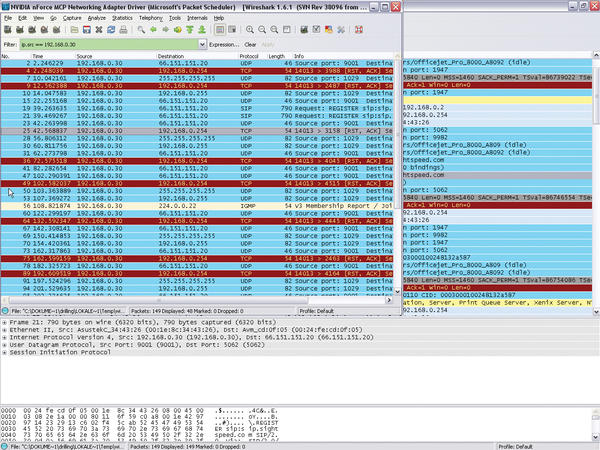The image size is (600, 450).
Task: Jump to last packet icon
Action: click(202, 29)
